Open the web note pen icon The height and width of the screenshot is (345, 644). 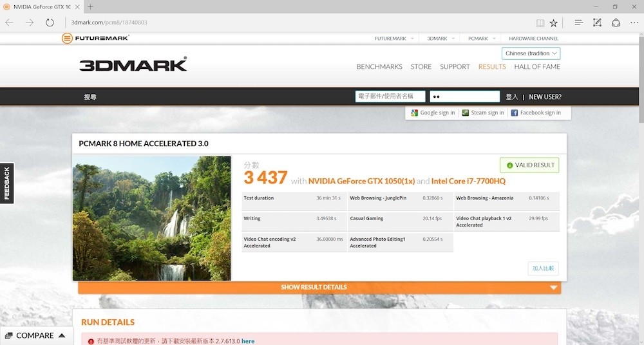click(597, 23)
